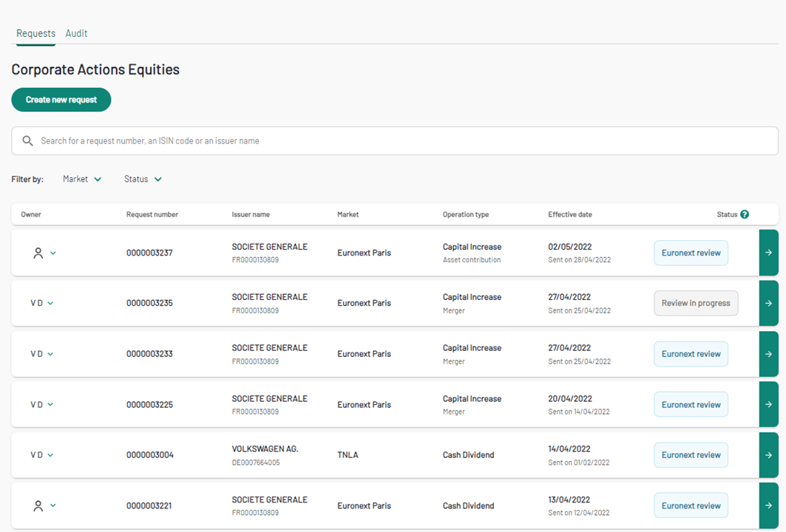Screen dimensions: 786x532
Task: Click Euronext review status for request 0000003225
Action: point(691,404)
